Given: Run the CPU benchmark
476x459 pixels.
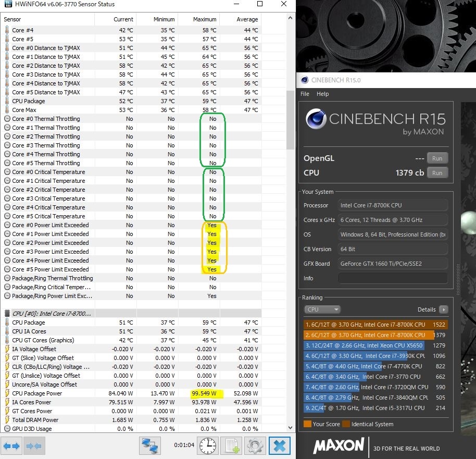Looking at the screenshot, I should point(437,173).
